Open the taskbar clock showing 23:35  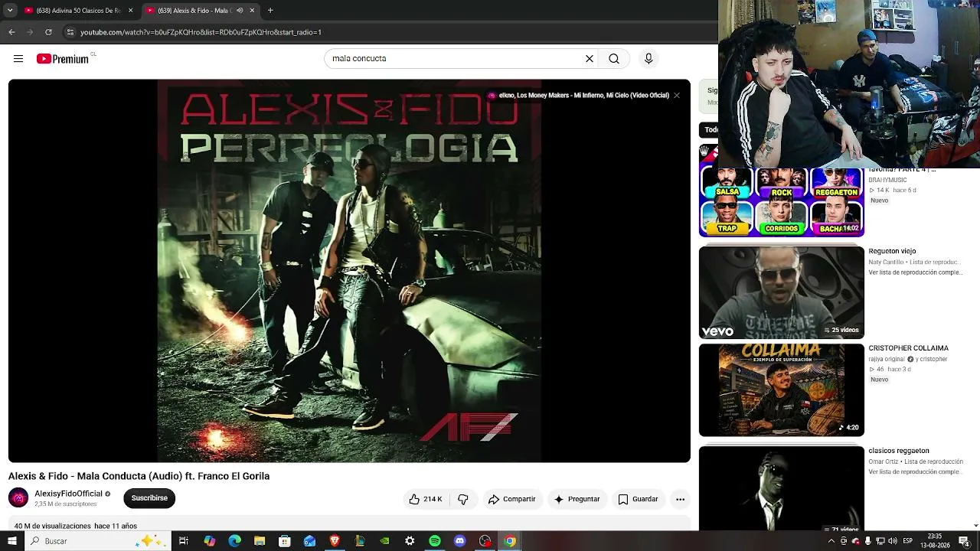935,541
